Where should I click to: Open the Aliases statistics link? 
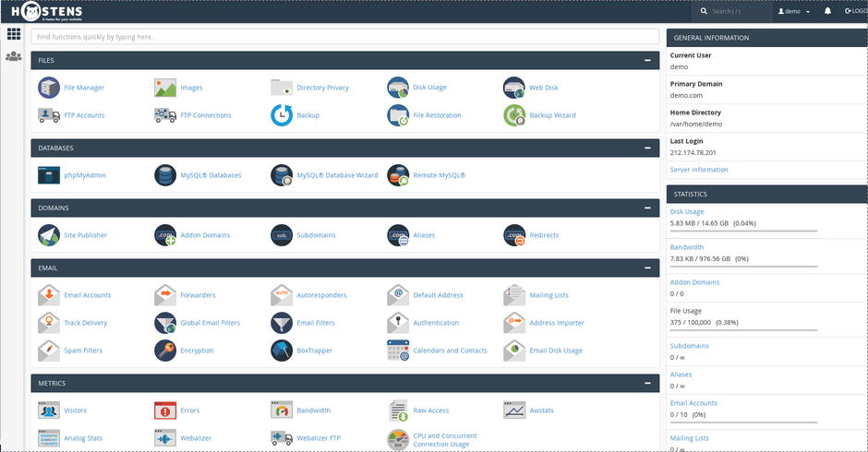click(x=681, y=375)
